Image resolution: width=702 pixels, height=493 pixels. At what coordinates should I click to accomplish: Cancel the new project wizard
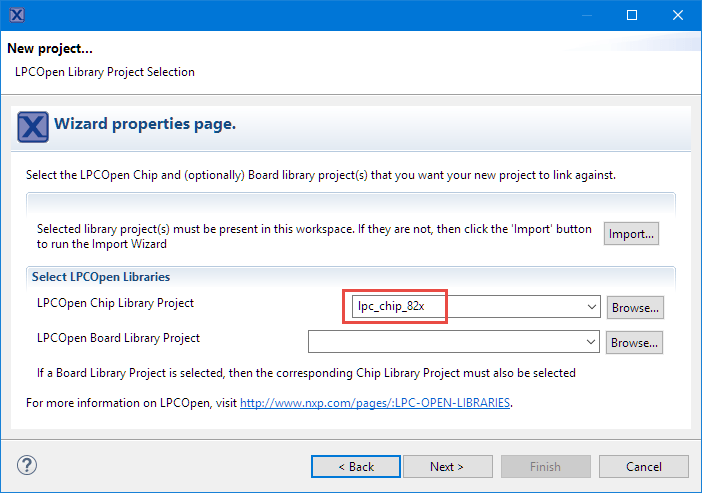[x=643, y=466]
